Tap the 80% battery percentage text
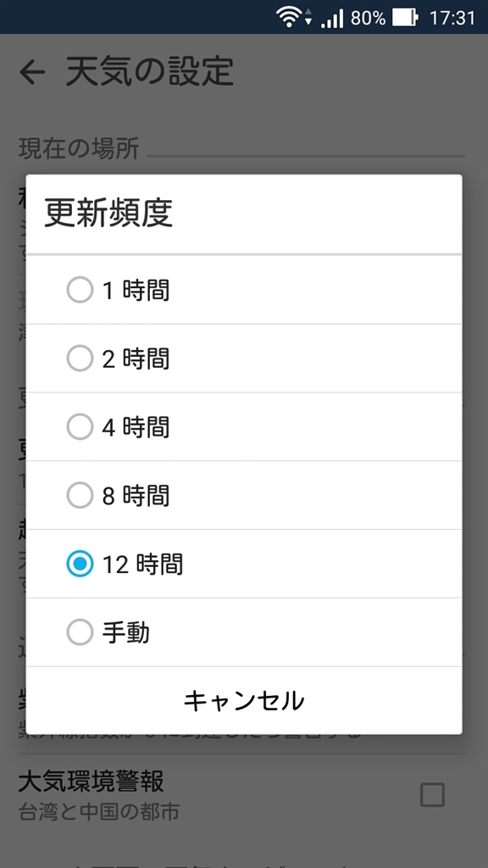 368,18
